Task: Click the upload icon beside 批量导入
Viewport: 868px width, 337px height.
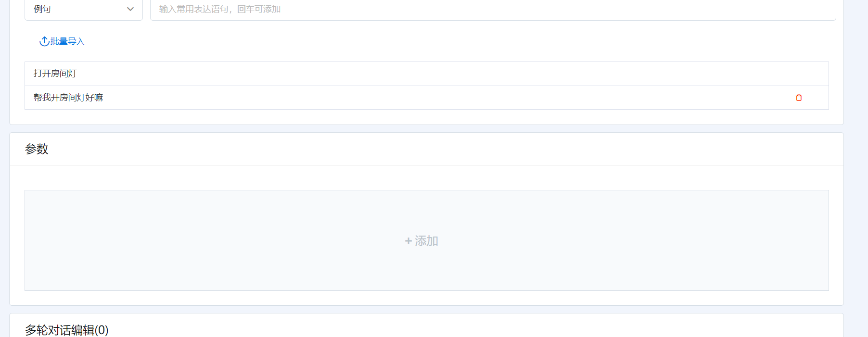Action: pyautogui.click(x=44, y=41)
